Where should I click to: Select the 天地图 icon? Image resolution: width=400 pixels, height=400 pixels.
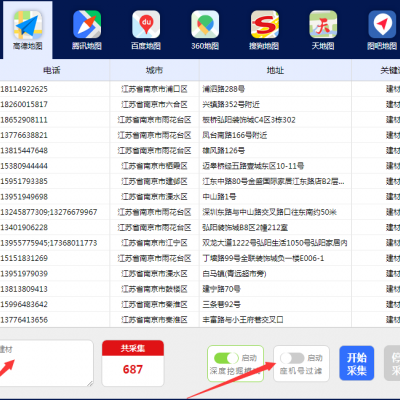[x=323, y=24]
